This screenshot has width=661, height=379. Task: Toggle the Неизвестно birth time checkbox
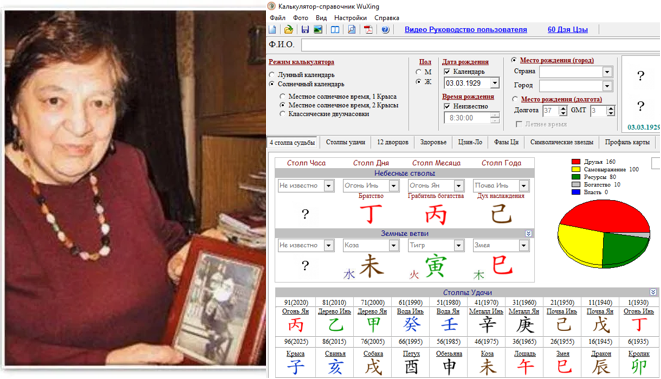coord(447,106)
